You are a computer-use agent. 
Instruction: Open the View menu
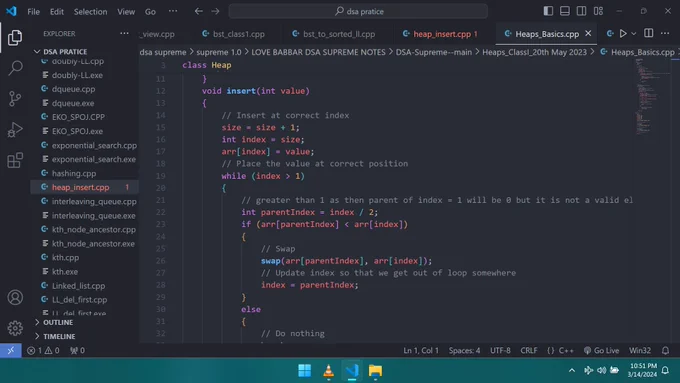pyautogui.click(x=126, y=12)
